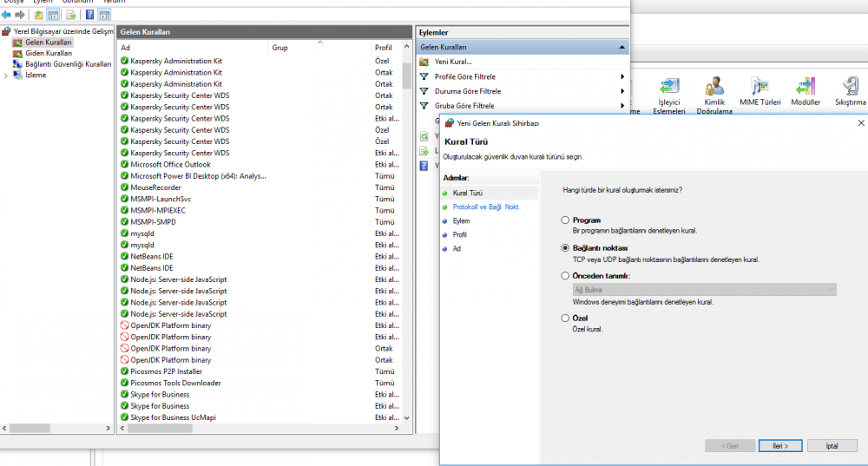
Task: Open the Gruba Göre Filtrele submenu arrow
Action: [622, 106]
